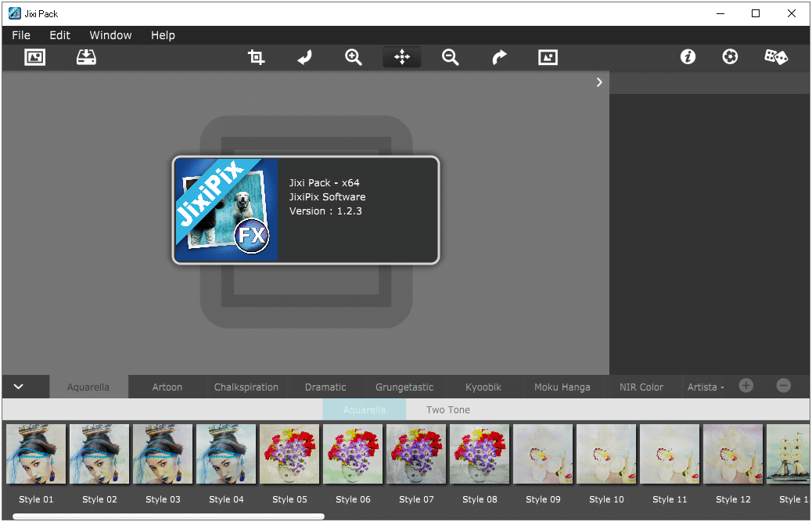Click the Undo arrow icon
This screenshot has height=522, width=812.
[x=304, y=57]
